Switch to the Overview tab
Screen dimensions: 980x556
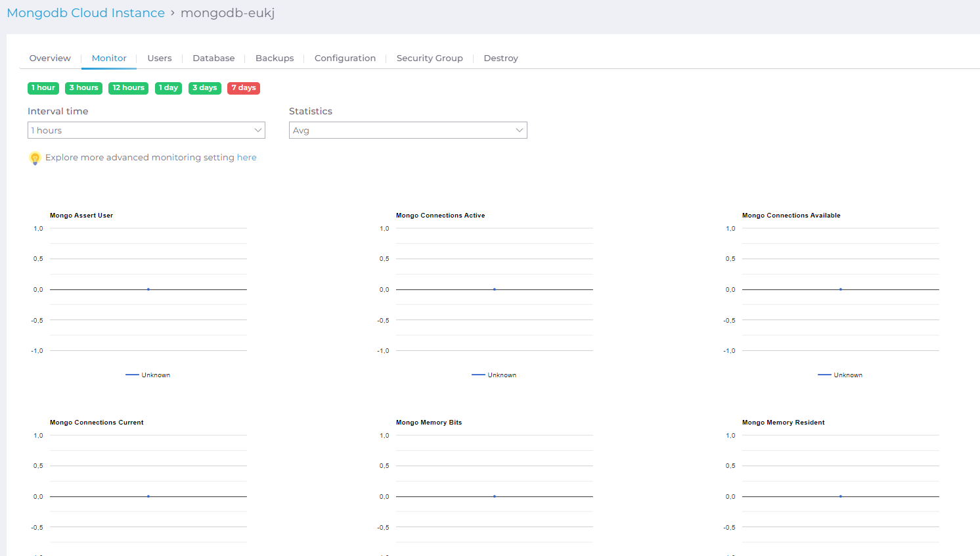pos(50,58)
